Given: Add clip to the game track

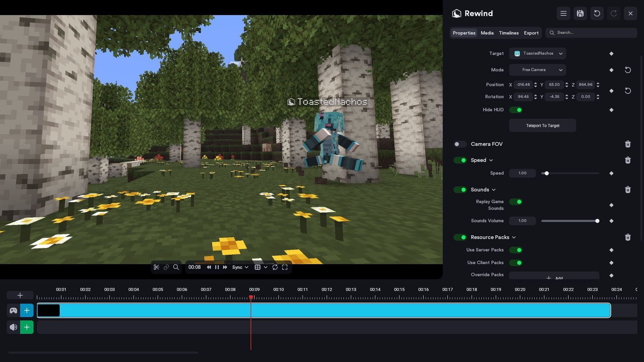Looking at the screenshot, I should coord(27,310).
